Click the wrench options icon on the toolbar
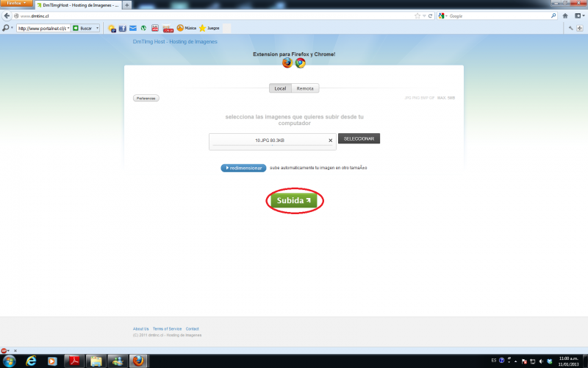Screen dimensions: 588x368 tap(571, 28)
